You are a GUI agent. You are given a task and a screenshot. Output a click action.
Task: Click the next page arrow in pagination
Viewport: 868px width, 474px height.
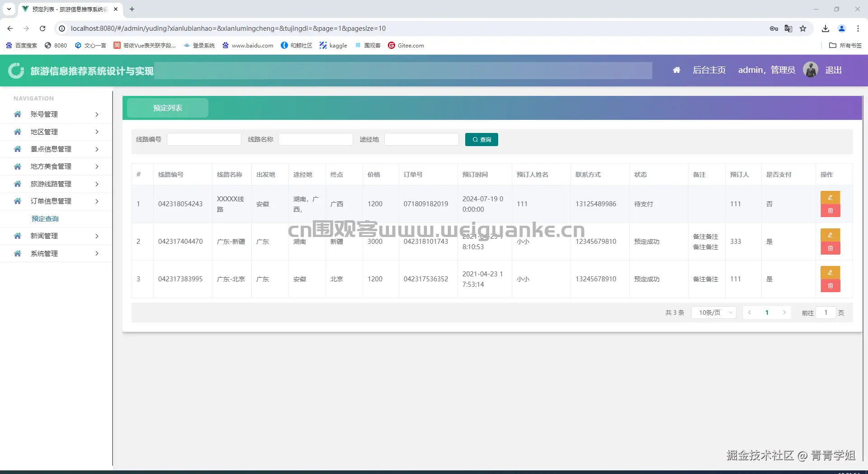click(784, 313)
